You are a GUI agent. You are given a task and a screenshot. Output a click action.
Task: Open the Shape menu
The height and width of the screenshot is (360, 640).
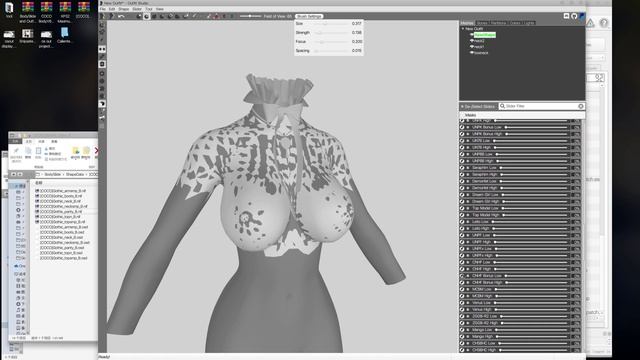(x=124, y=9)
